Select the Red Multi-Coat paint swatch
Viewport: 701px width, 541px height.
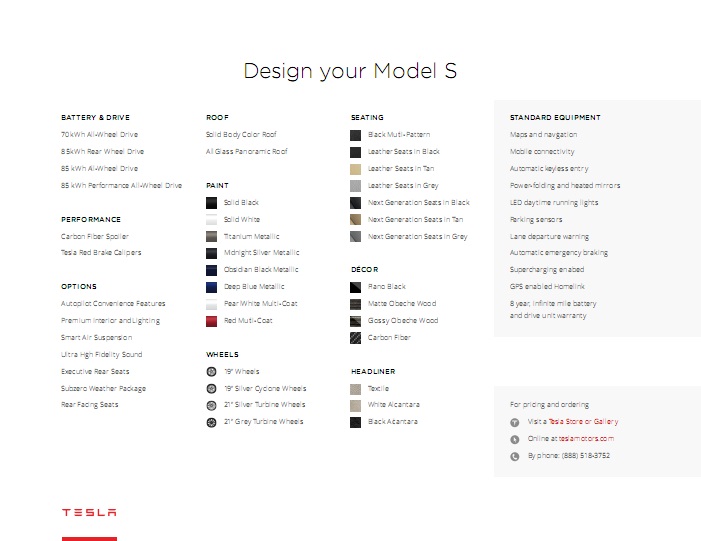211,321
